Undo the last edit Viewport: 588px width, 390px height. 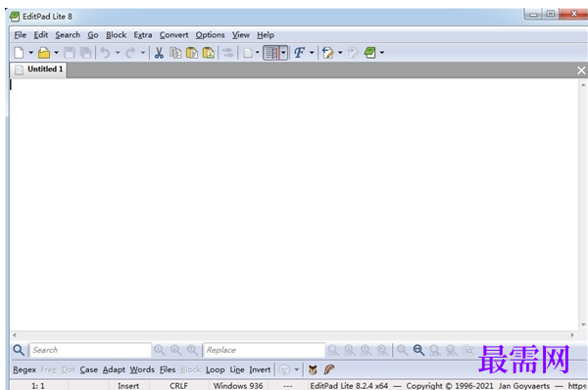click(x=106, y=53)
